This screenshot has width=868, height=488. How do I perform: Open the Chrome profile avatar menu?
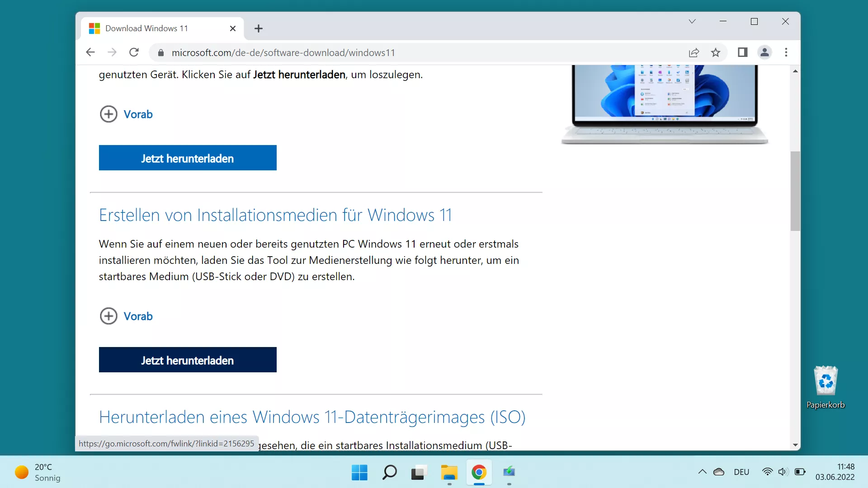764,52
